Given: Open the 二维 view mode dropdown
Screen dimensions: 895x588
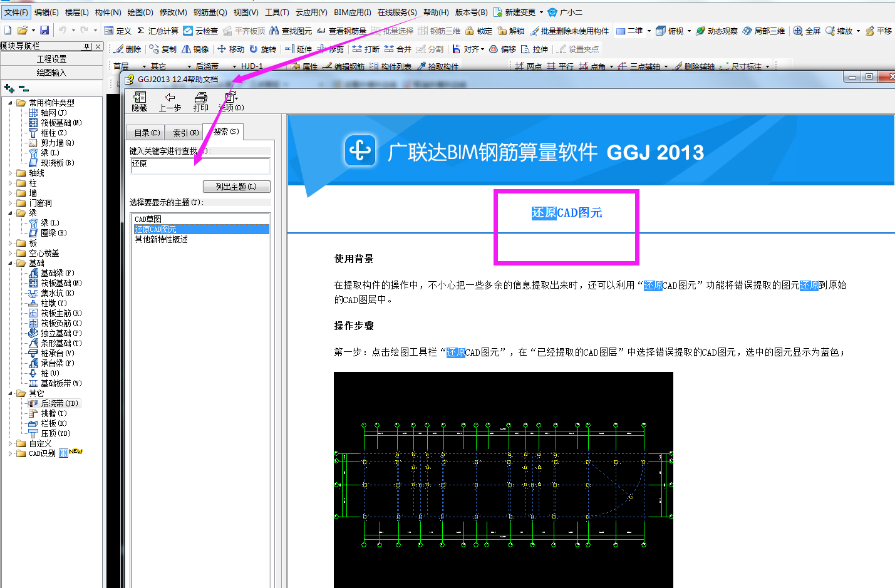Looking at the screenshot, I should coord(649,31).
